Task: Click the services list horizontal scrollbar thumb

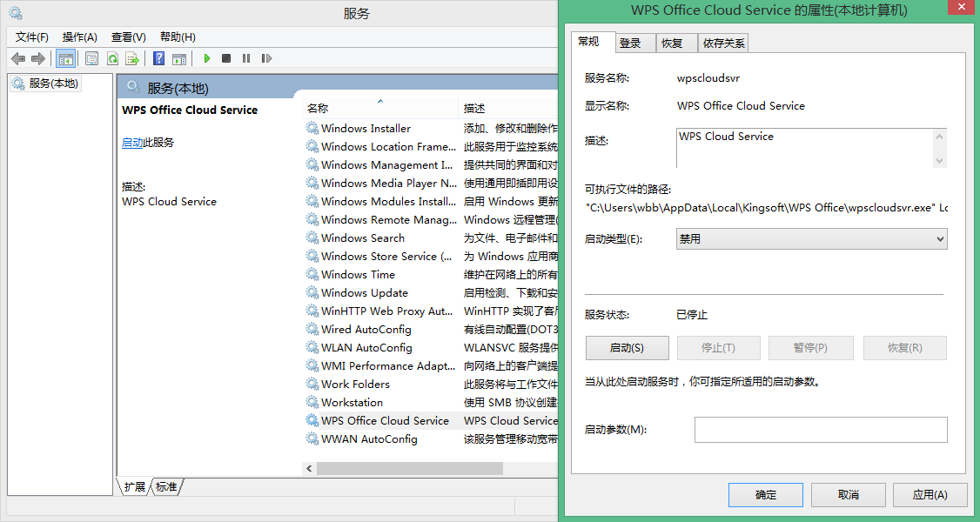Action: [410, 468]
